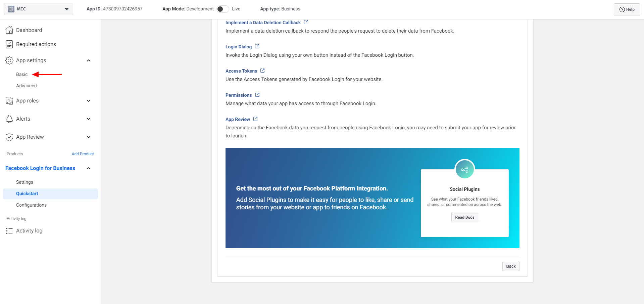
Task: Open the Activity log list icon
Action: (x=9, y=230)
